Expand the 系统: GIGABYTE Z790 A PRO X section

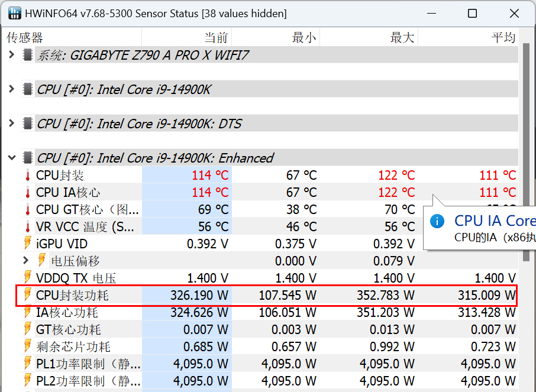click(11, 55)
